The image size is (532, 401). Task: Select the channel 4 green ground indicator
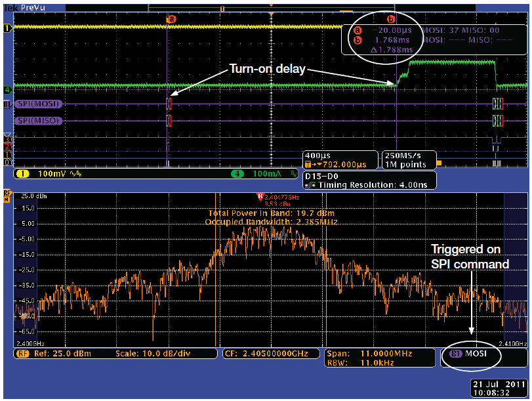pos(8,86)
